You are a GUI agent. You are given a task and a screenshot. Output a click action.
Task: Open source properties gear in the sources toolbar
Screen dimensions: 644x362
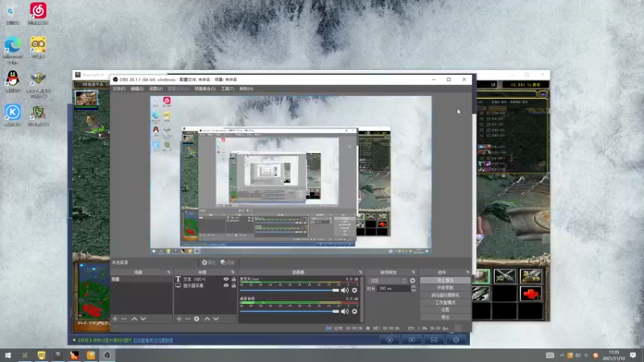tap(196, 319)
